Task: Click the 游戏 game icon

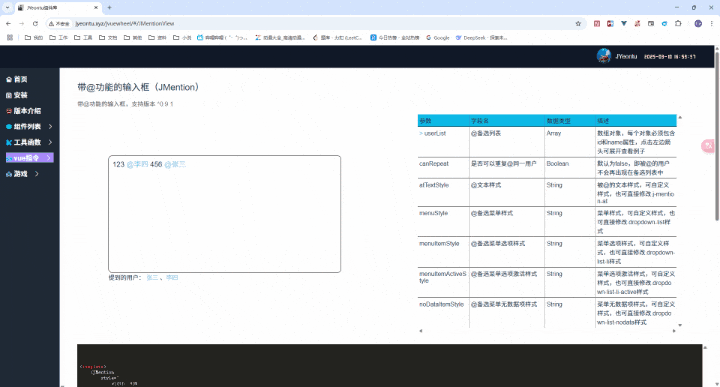Action: pyautogui.click(x=9, y=174)
